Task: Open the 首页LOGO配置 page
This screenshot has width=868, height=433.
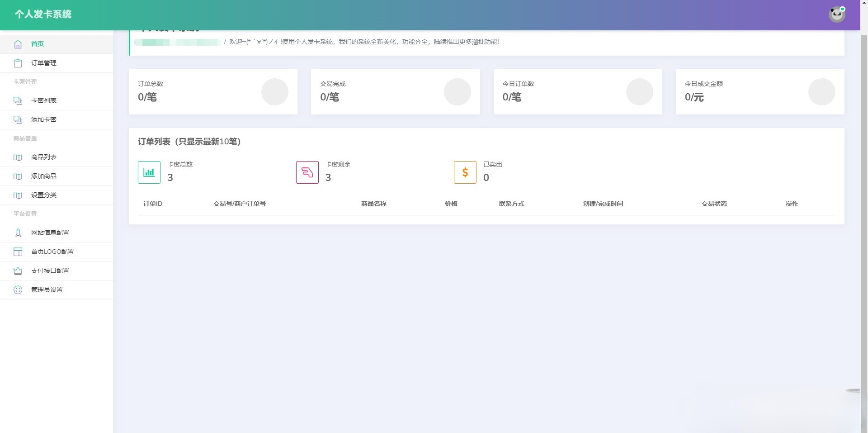Action: point(52,252)
